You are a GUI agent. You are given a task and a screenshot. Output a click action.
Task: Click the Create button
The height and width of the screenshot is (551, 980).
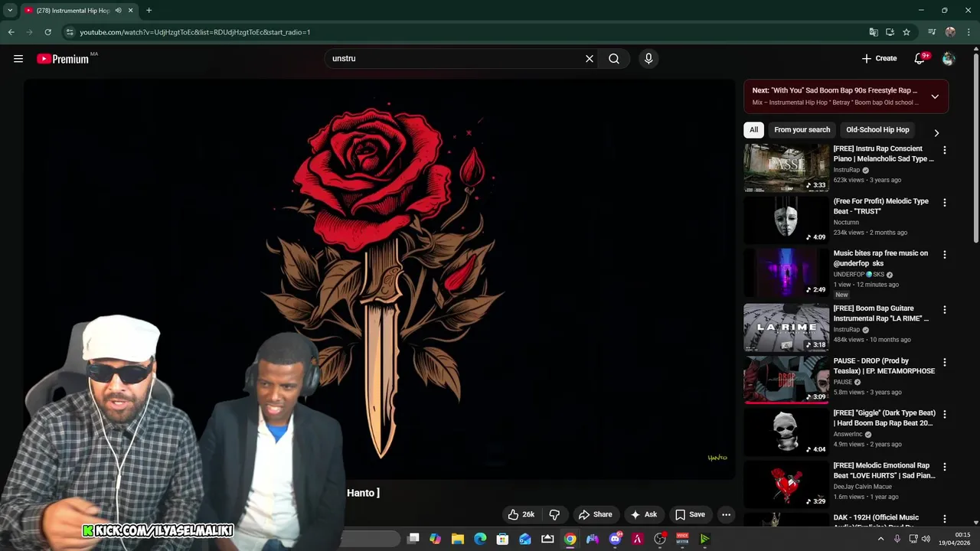coord(879,59)
